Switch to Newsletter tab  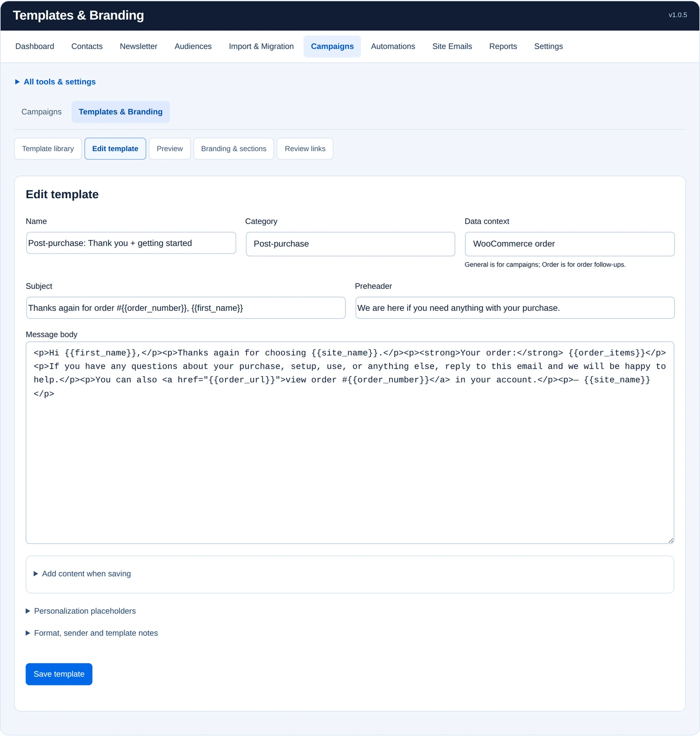pyautogui.click(x=139, y=46)
